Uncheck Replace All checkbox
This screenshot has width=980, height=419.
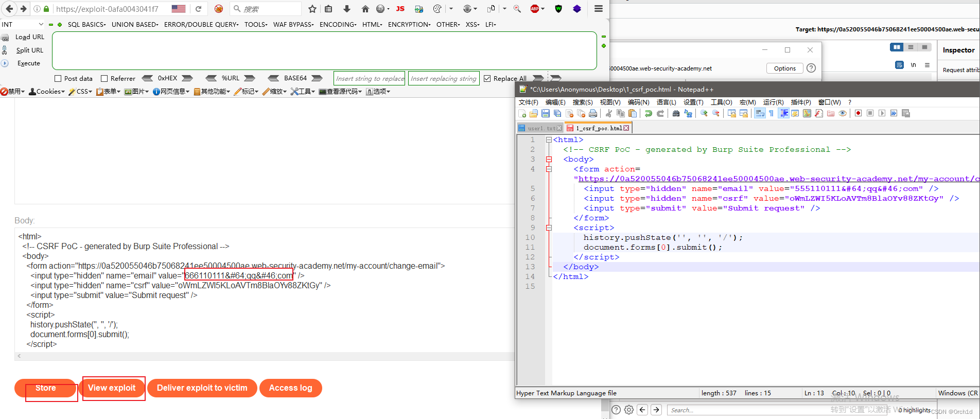[x=487, y=78]
